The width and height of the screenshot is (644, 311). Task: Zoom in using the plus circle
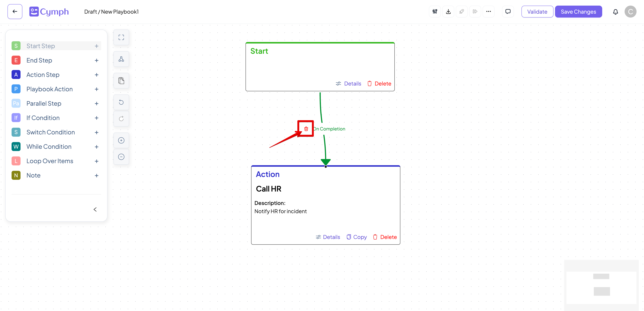[x=121, y=140]
